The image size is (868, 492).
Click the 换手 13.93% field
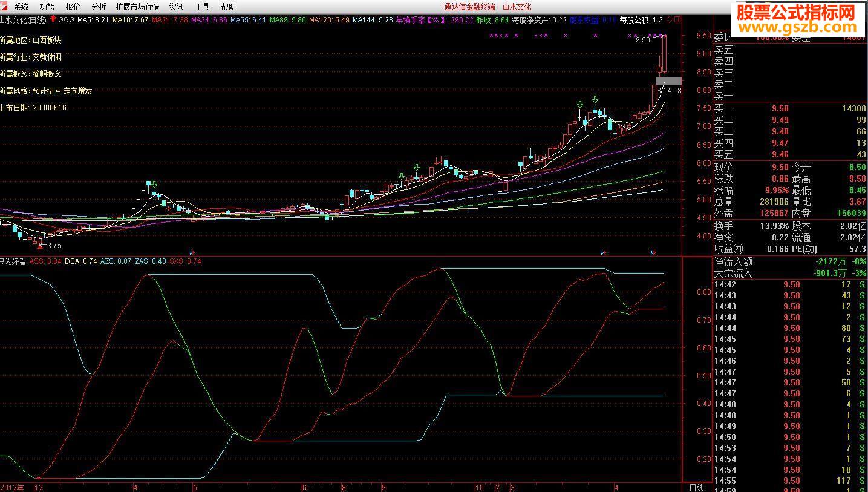[x=751, y=226]
